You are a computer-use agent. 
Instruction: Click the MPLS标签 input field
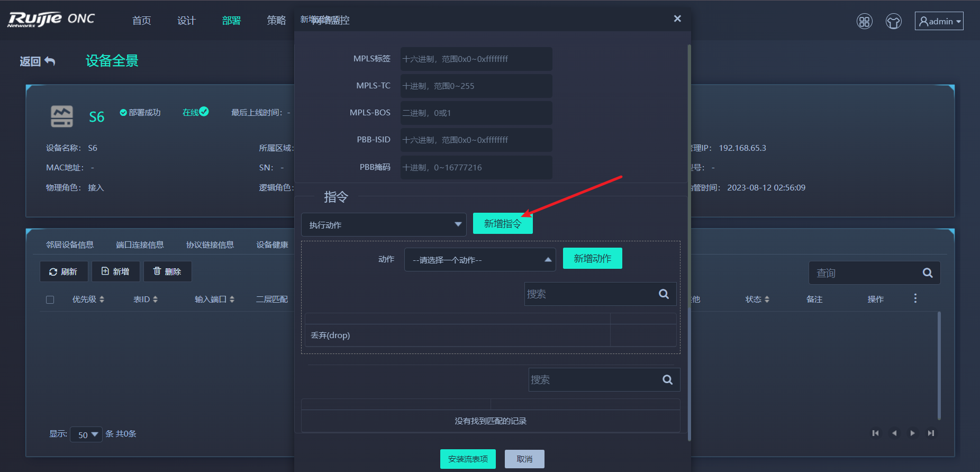[x=476, y=59]
